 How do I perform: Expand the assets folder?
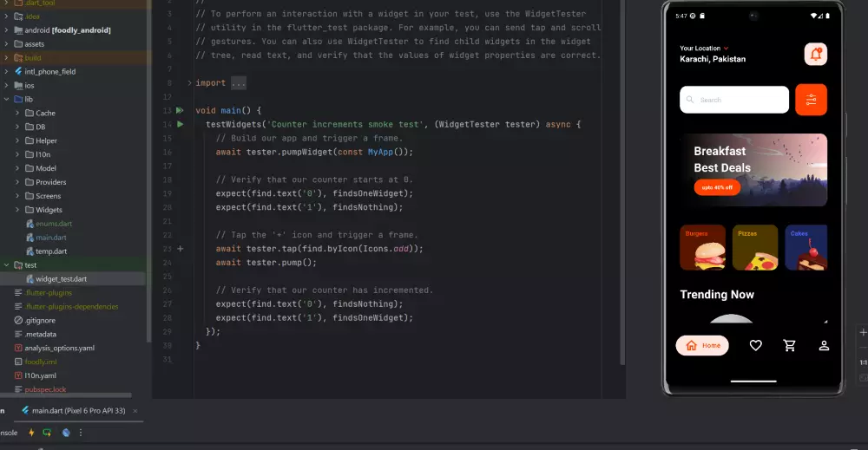(7, 43)
